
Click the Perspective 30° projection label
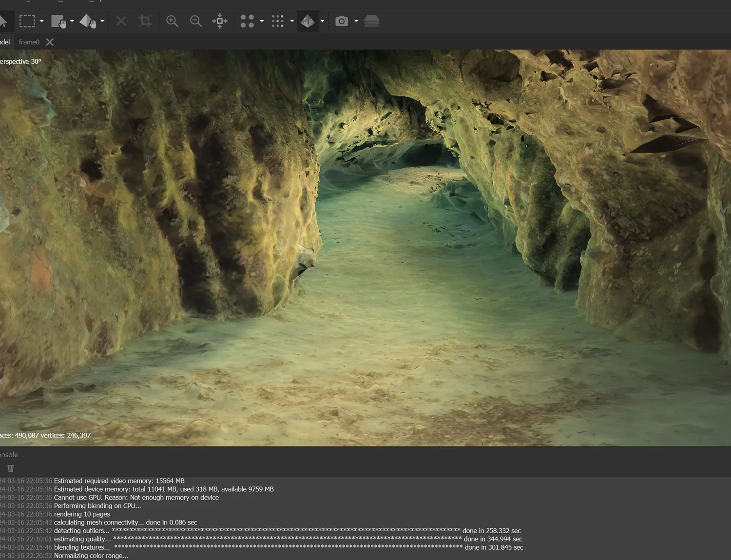click(20, 61)
